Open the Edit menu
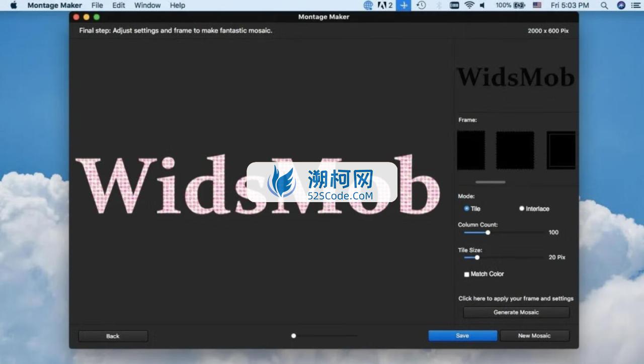644x364 pixels. pyautogui.click(x=119, y=5)
